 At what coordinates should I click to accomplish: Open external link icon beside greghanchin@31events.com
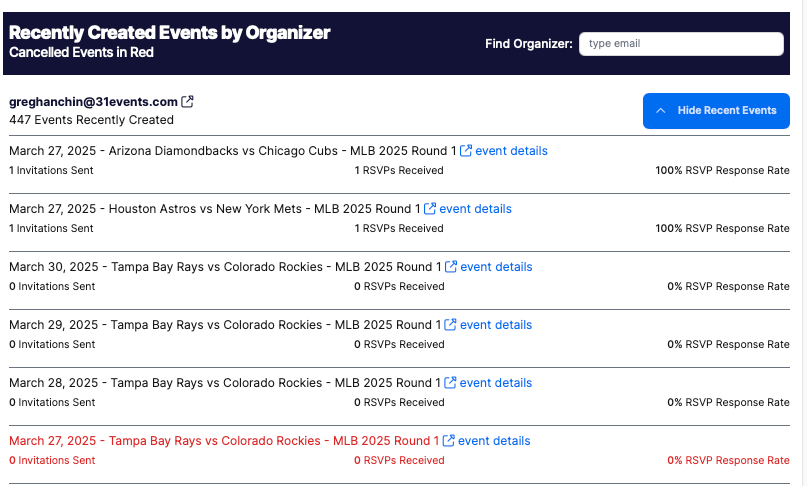click(x=187, y=101)
